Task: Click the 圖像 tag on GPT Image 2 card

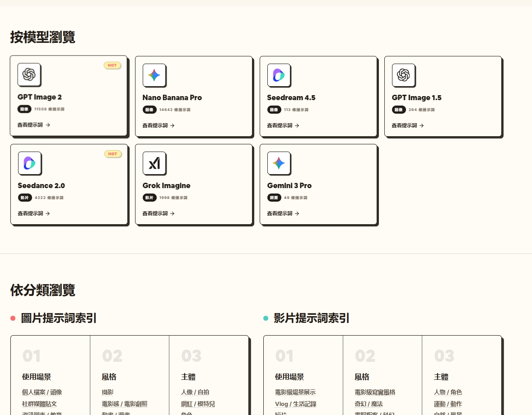Action: click(24, 109)
